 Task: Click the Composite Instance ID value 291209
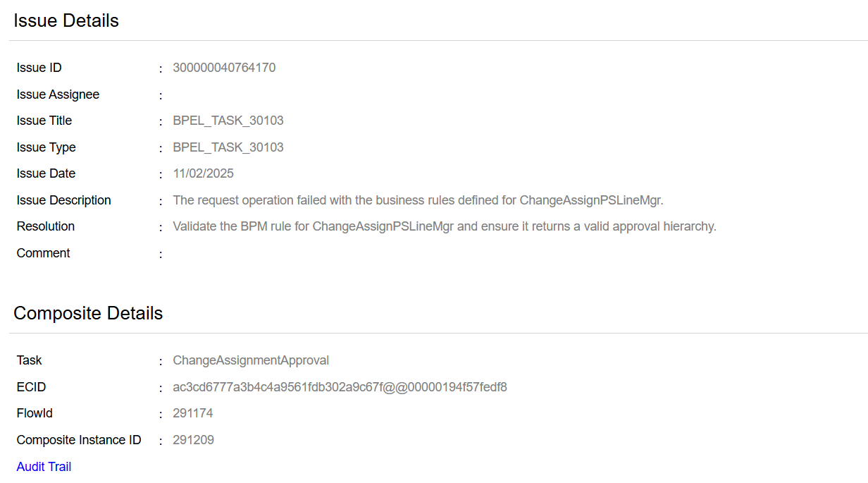(192, 439)
